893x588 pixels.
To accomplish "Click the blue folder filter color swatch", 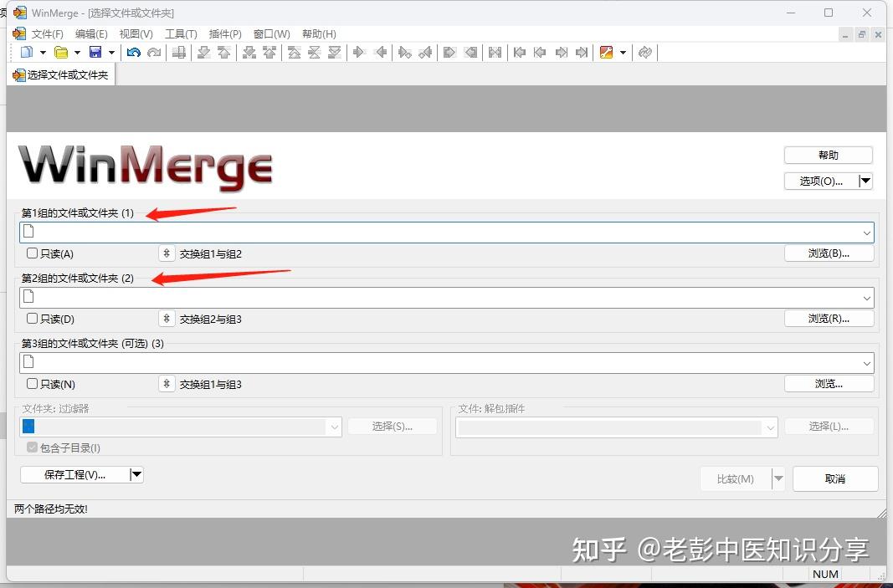I will pyautogui.click(x=28, y=426).
